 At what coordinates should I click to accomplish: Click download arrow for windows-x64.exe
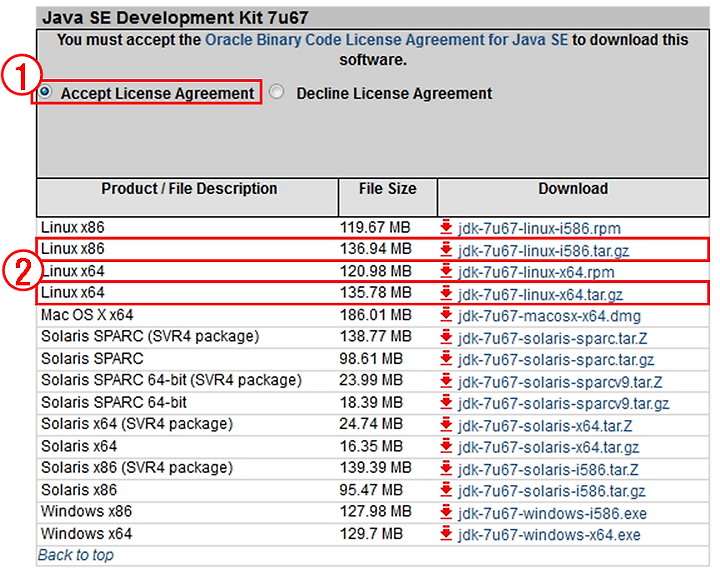(446, 534)
